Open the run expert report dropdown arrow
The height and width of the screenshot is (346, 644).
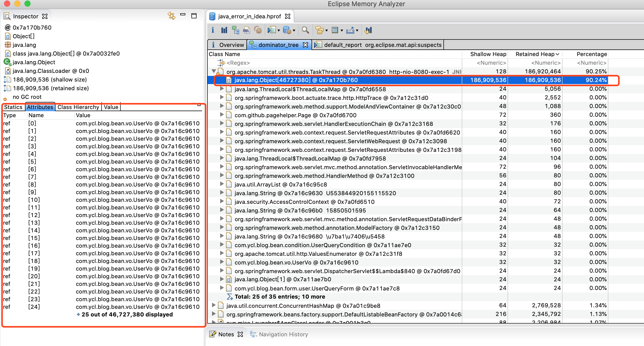point(279,31)
